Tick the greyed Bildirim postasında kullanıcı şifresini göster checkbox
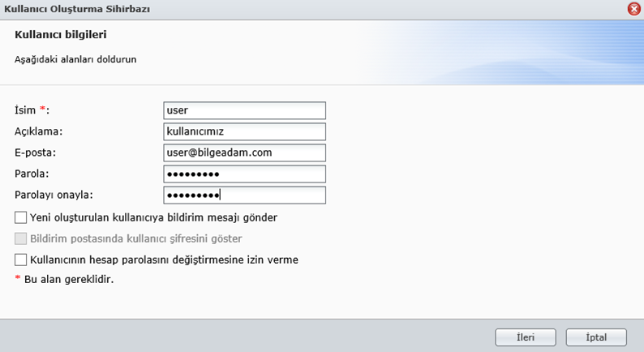Screen dimensions: 644x352 20,238
